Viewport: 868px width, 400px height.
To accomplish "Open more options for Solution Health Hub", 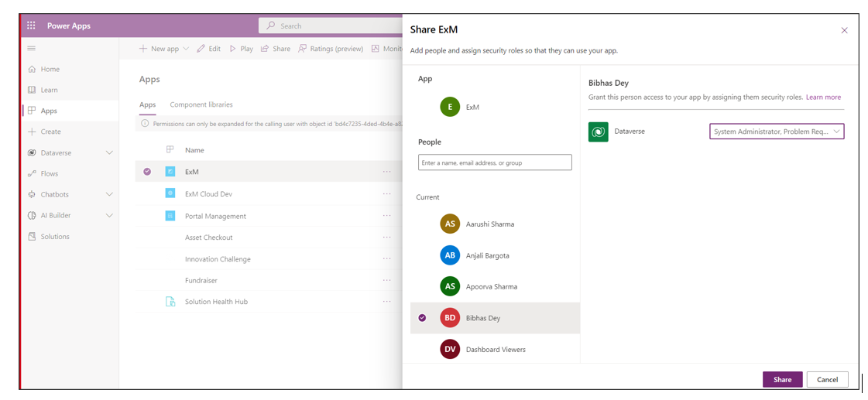I will point(386,302).
